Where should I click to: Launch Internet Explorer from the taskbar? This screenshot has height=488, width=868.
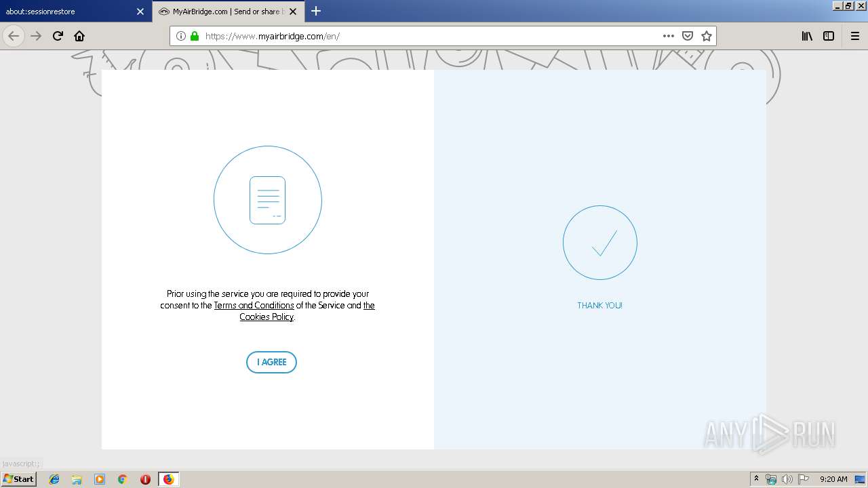point(54,479)
